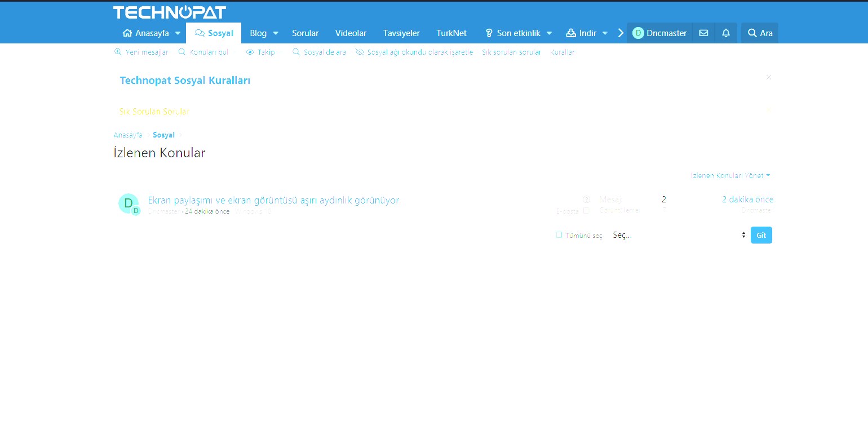Open the Videolar tab
Image resolution: width=868 pixels, height=425 pixels.
351,33
